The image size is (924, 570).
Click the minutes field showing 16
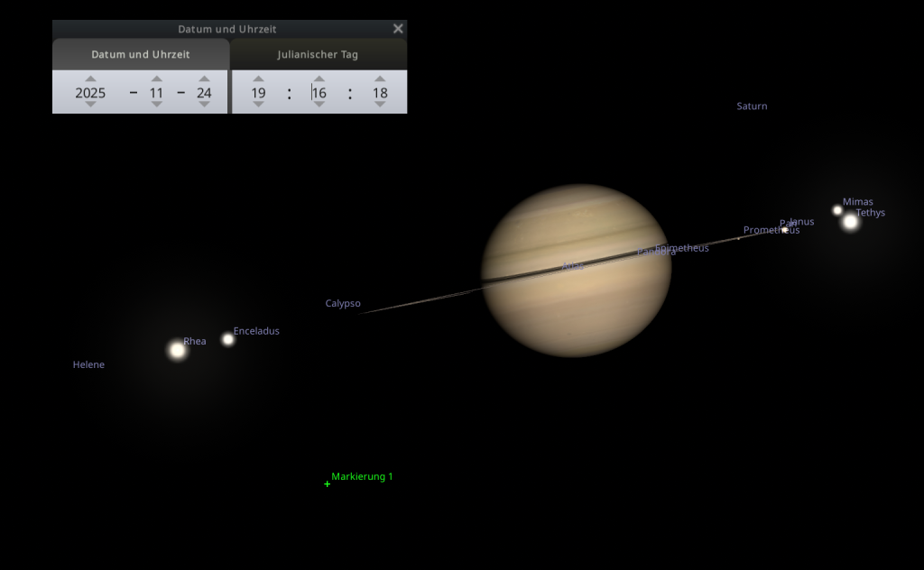tap(319, 93)
